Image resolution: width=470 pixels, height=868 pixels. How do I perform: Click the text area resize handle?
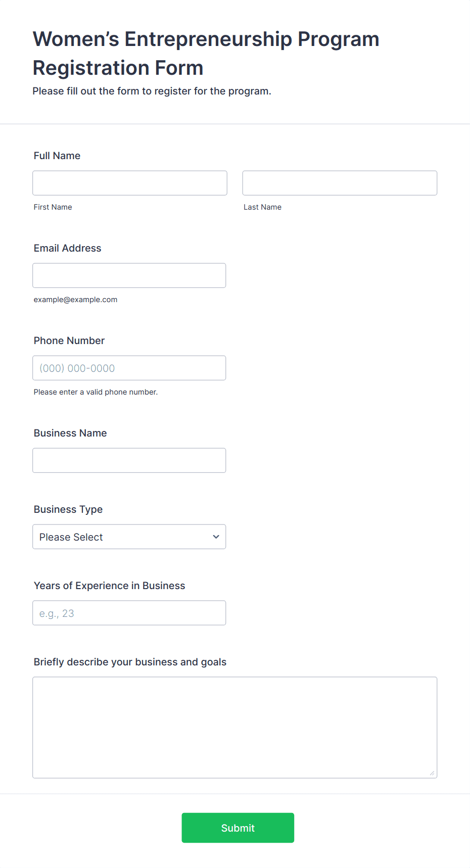[x=432, y=773]
